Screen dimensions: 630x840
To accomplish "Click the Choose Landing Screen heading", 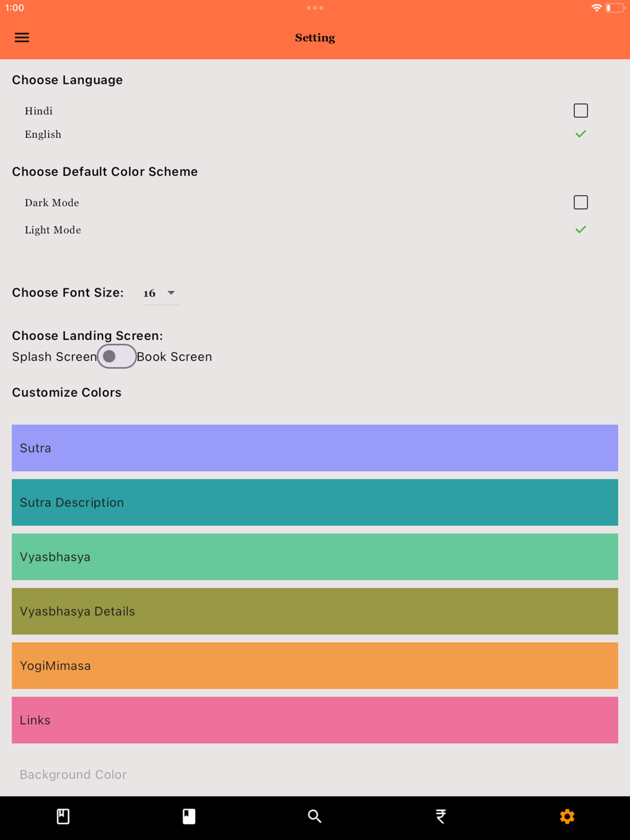I will tap(88, 336).
